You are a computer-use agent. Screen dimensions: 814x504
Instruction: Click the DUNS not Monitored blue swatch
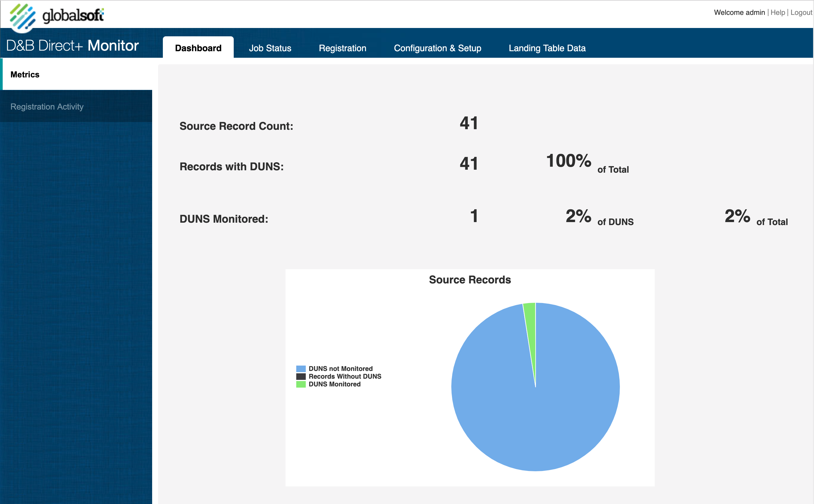click(301, 369)
